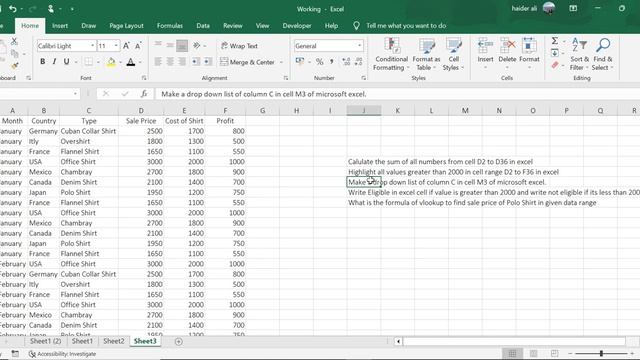
Task: Apply the yellow Fill Color
Action: (x=111, y=62)
